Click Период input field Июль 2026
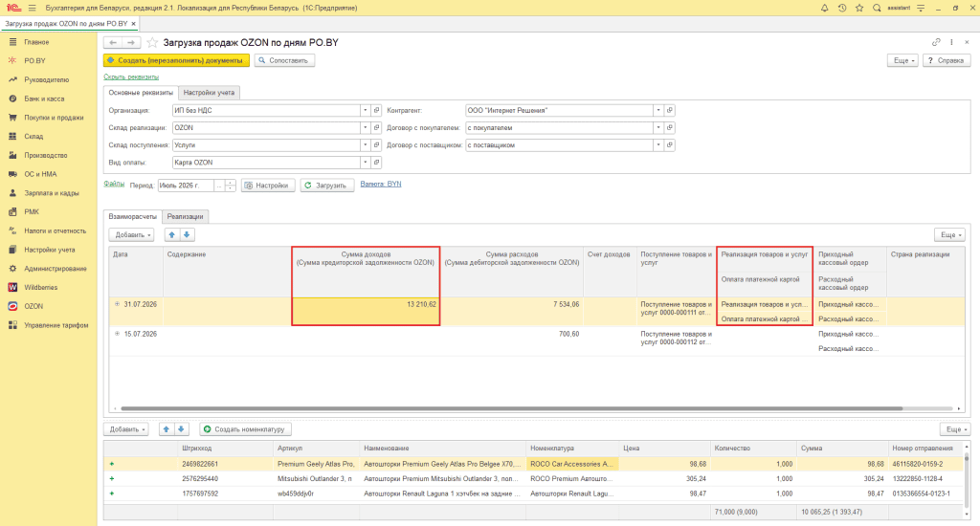The image size is (980, 526). 187,186
